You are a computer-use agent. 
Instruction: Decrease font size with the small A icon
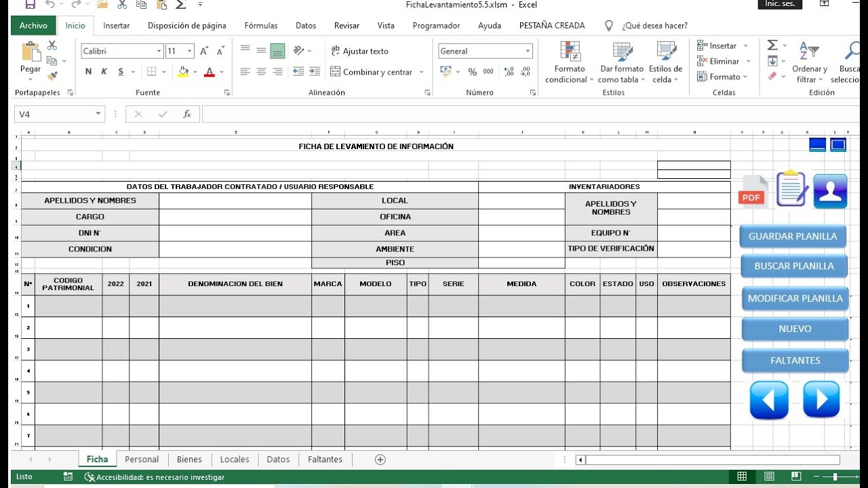(x=220, y=51)
